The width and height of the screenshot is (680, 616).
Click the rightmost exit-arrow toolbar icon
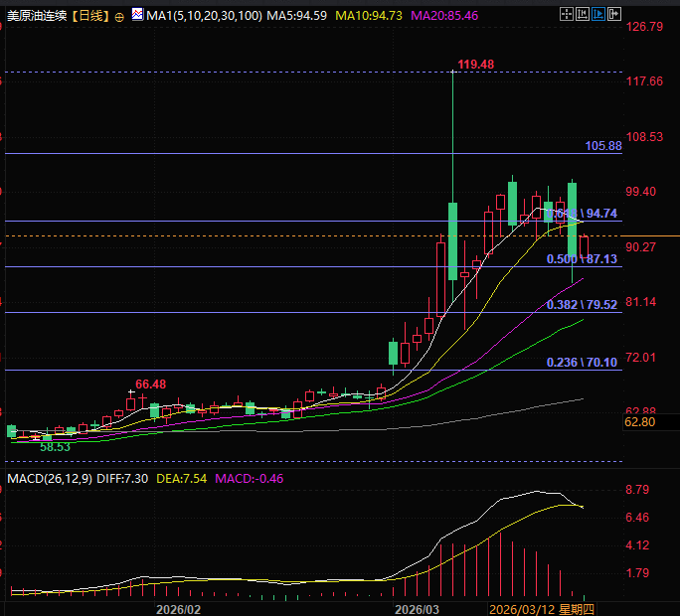[x=614, y=14]
